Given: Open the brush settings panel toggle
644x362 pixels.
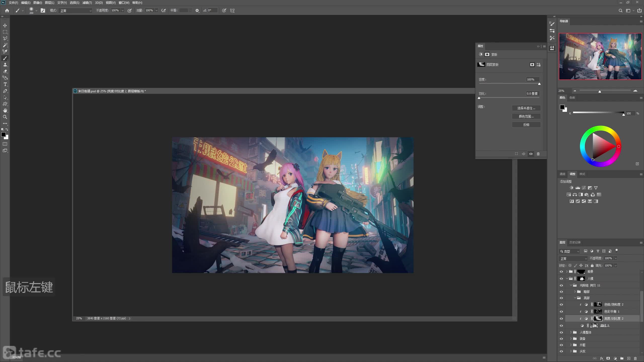Looking at the screenshot, I should tap(43, 11).
